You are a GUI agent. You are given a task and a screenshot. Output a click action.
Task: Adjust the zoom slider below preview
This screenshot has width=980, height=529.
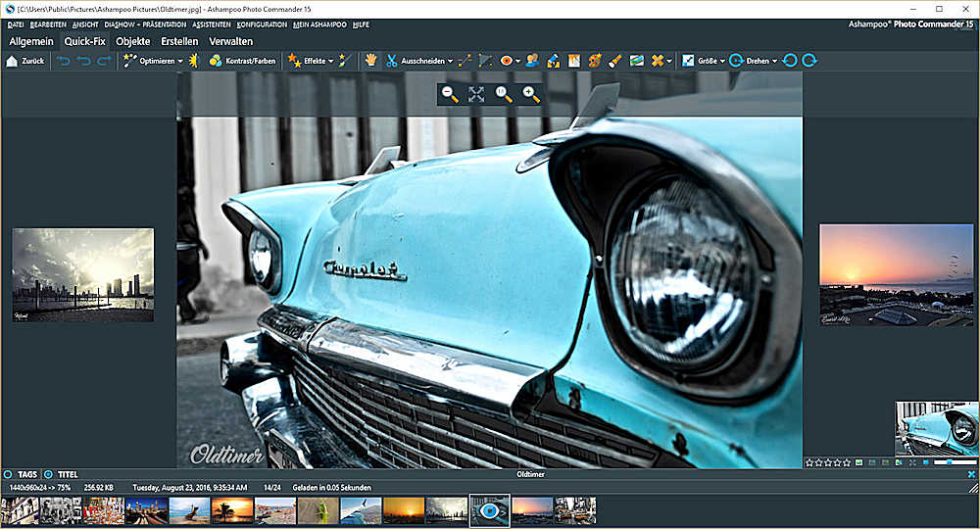tap(948, 461)
